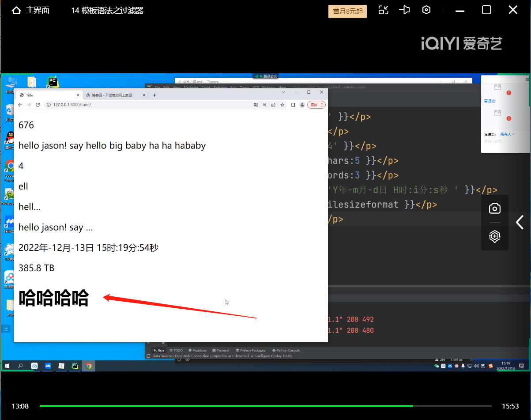Open PyCharm Run tool window
This screenshot has height=420, width=531.
pos(158,350)
